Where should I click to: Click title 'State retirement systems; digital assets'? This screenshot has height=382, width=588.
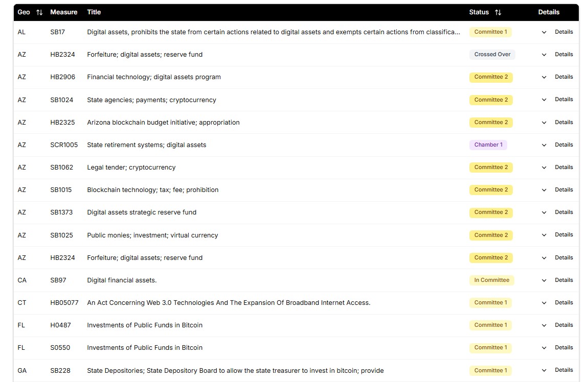point(147,145)
